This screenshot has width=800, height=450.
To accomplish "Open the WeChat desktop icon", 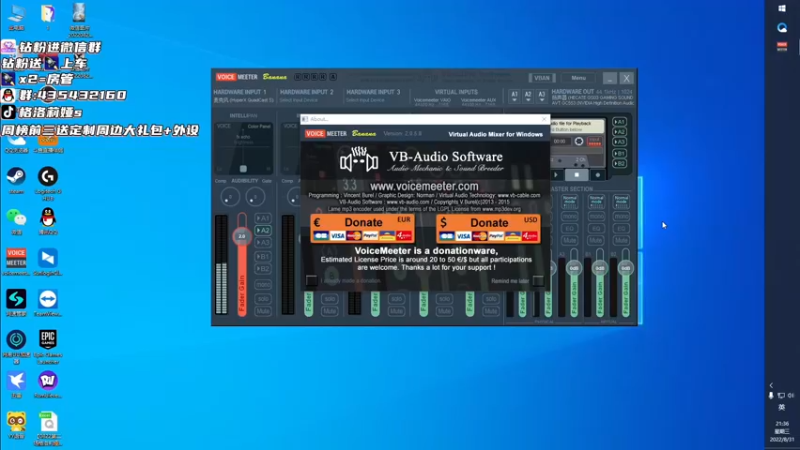I will [16, 221].
